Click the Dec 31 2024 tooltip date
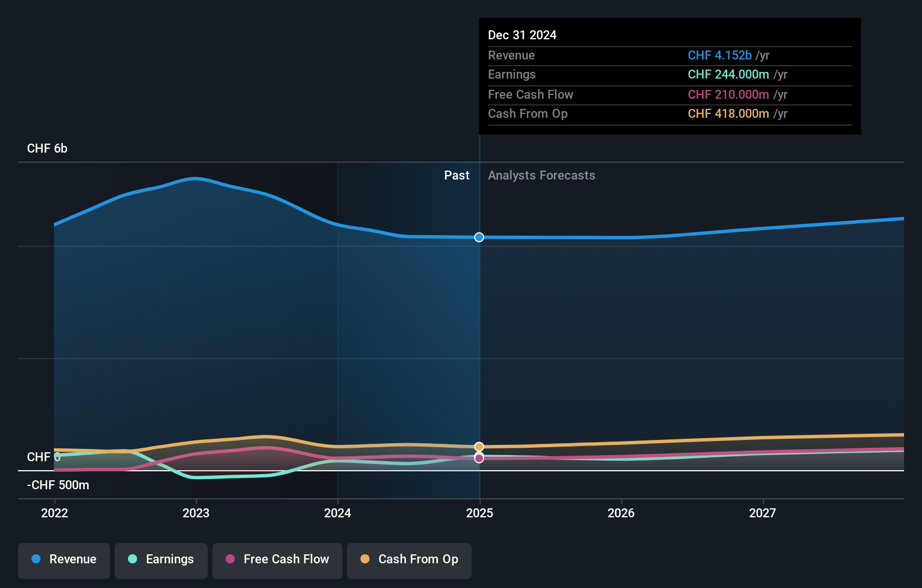Screen dimensions: 922x588 pyautogui.click(x=522, y=35)
